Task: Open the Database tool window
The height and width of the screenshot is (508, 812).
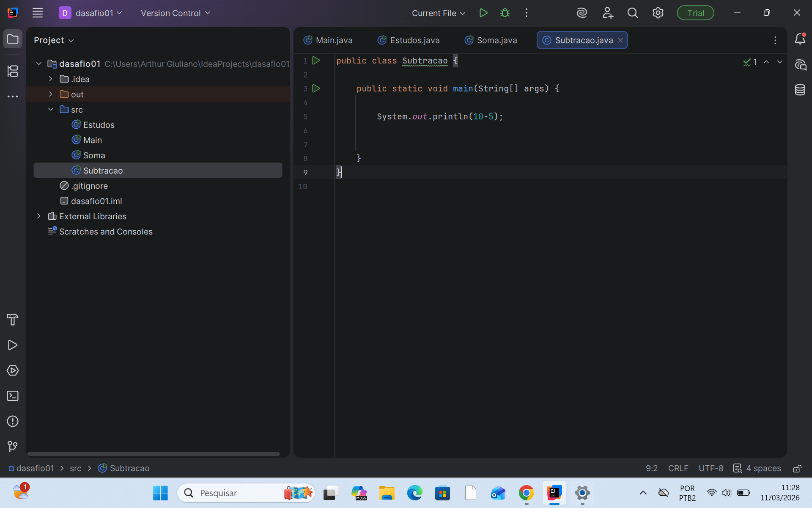Action: pos(800,90)
